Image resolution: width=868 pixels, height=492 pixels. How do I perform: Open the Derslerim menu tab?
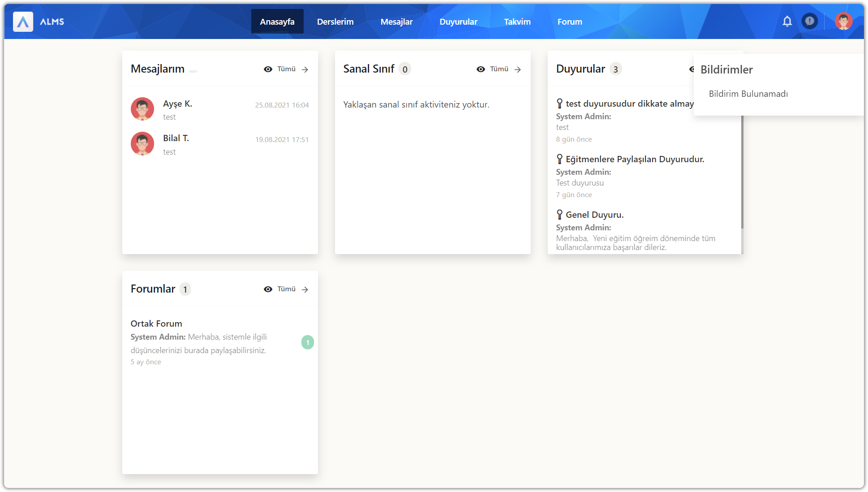point(335,22)
